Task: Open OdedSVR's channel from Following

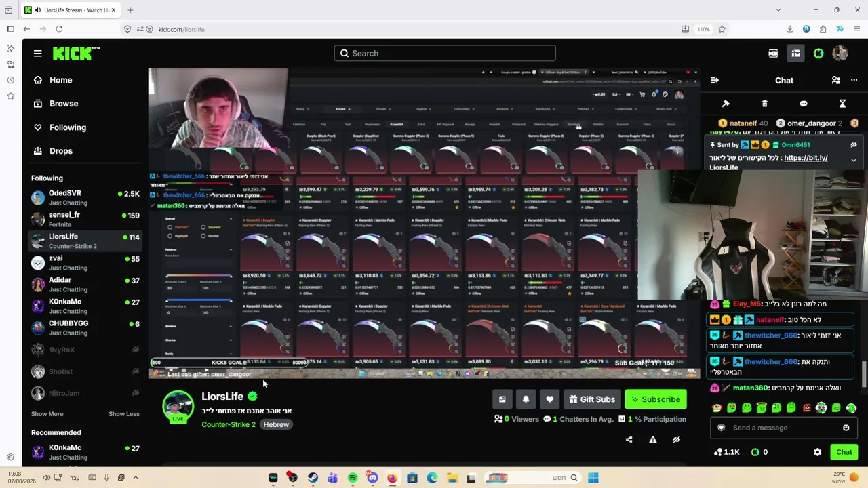Action: tap(85, 197)
